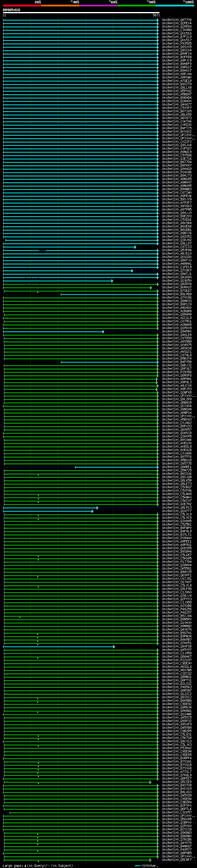Select hit label UniRef100_Q9ARE1
197x868 pixels.
coord(177,467)
